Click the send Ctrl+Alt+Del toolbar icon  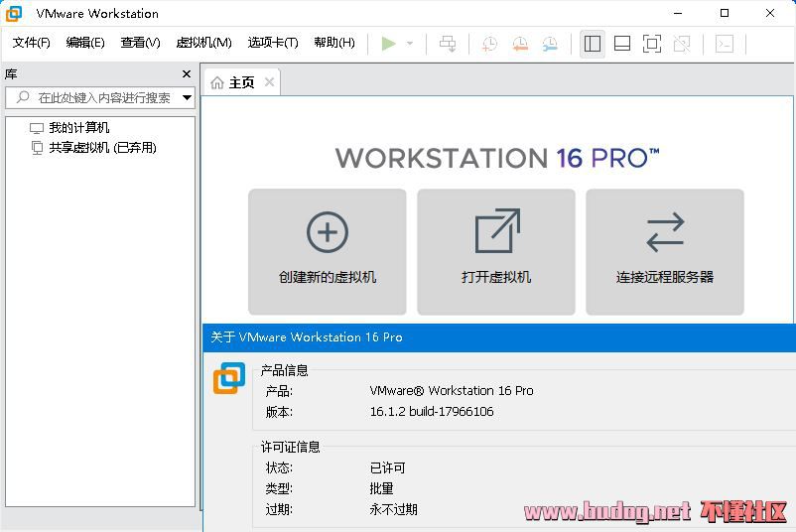[x=448, y=44]
